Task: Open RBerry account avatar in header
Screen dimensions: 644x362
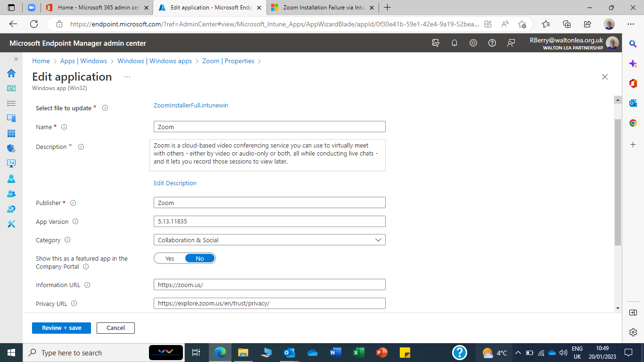Action: pos(612,43)
